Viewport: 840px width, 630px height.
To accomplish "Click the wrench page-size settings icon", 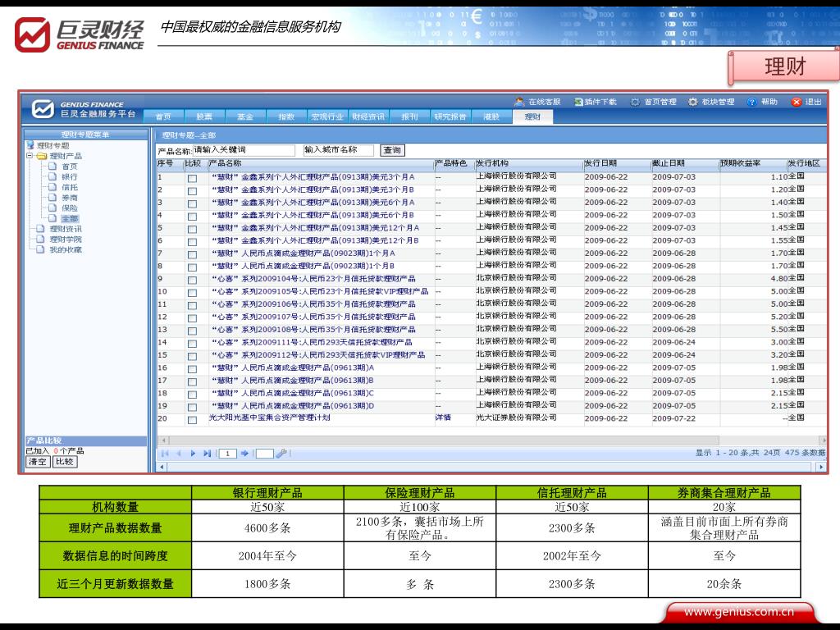I will (281, 453).
